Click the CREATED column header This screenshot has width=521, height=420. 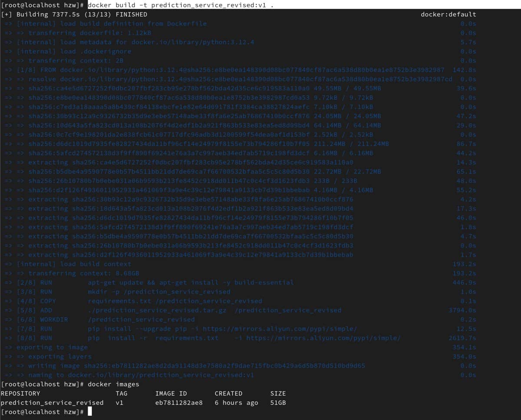coord(228,394)
